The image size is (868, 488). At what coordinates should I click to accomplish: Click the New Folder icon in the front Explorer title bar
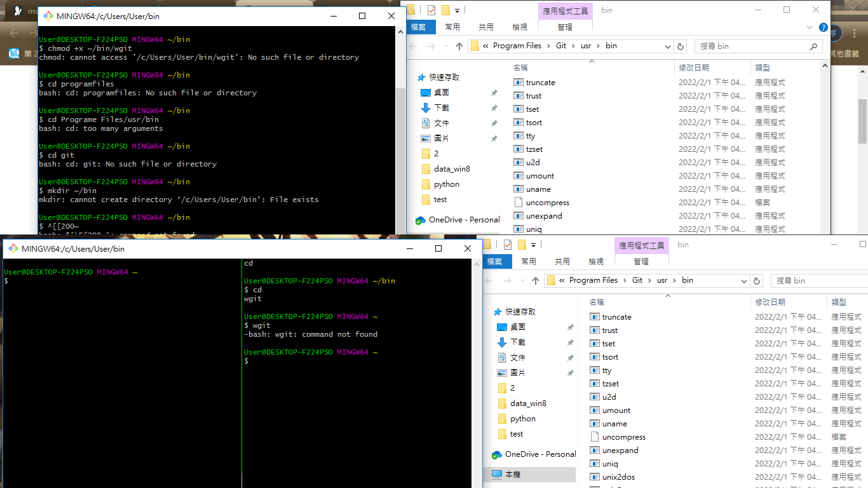coord(522,244)
